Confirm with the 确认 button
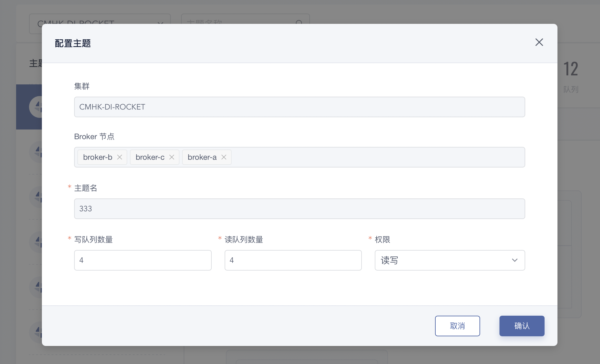Viewport: 600px width, 364px height. pos(522,326)
